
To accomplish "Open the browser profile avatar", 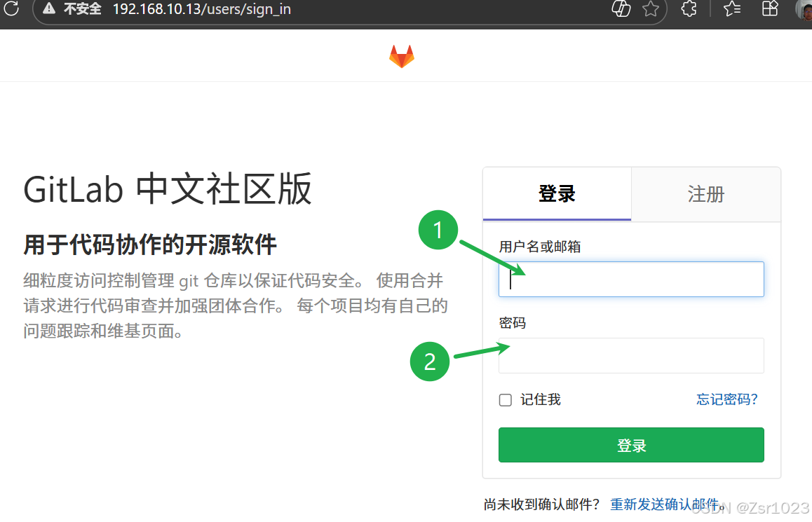I will pyautogui.click(x=804, y=9).
